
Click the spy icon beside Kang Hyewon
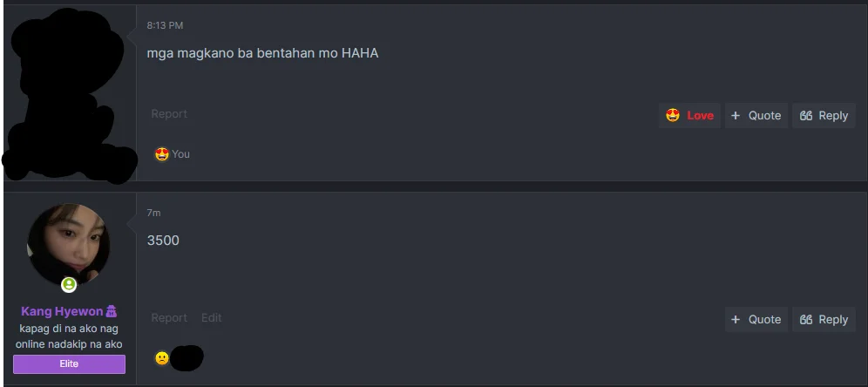pyautogui.click(x=111, y=311)
